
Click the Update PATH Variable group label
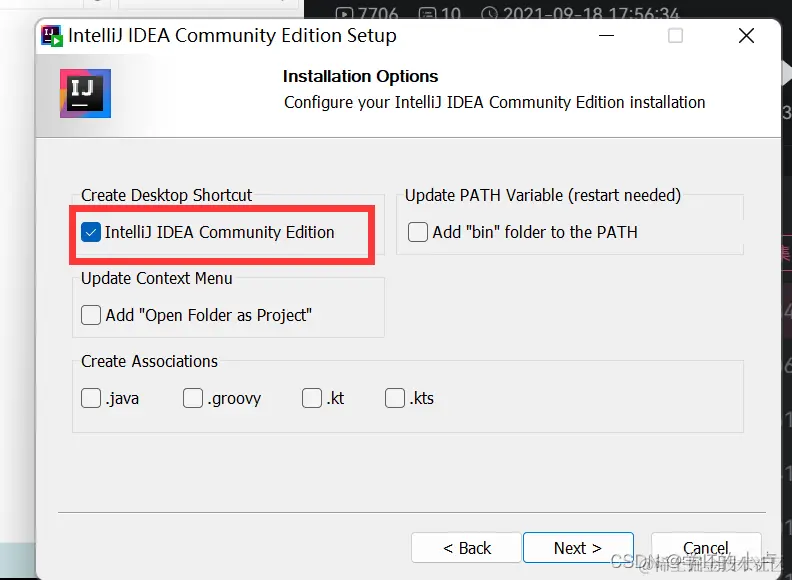(543, 196)
